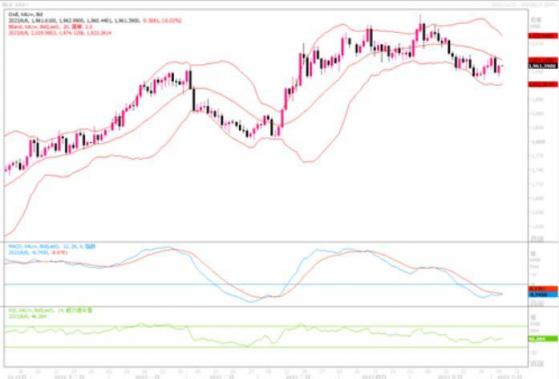Click the red Bollinger values readout line
This screenshot has width=559, height=379.
click(60, 33)
